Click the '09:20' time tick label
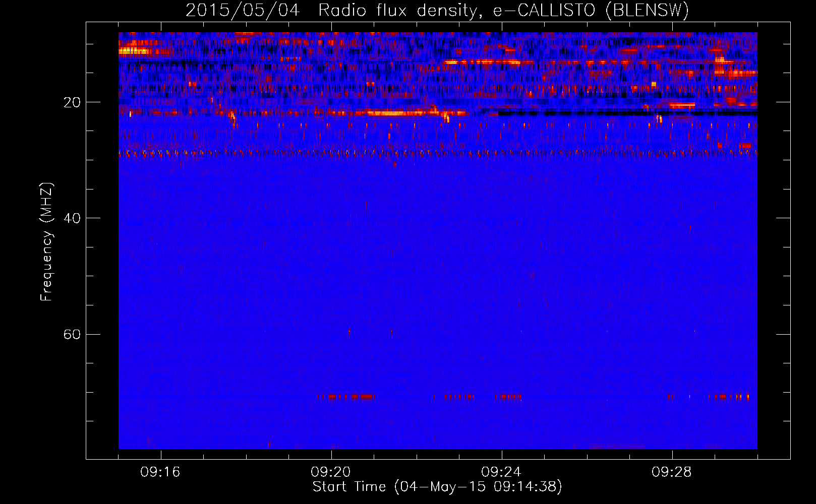This screenshot has height=504, width=816. tap(331, 472)
